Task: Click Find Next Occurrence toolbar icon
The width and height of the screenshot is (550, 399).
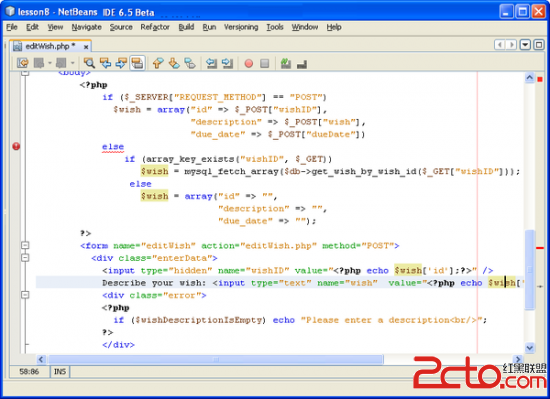Action: point(121,63)
